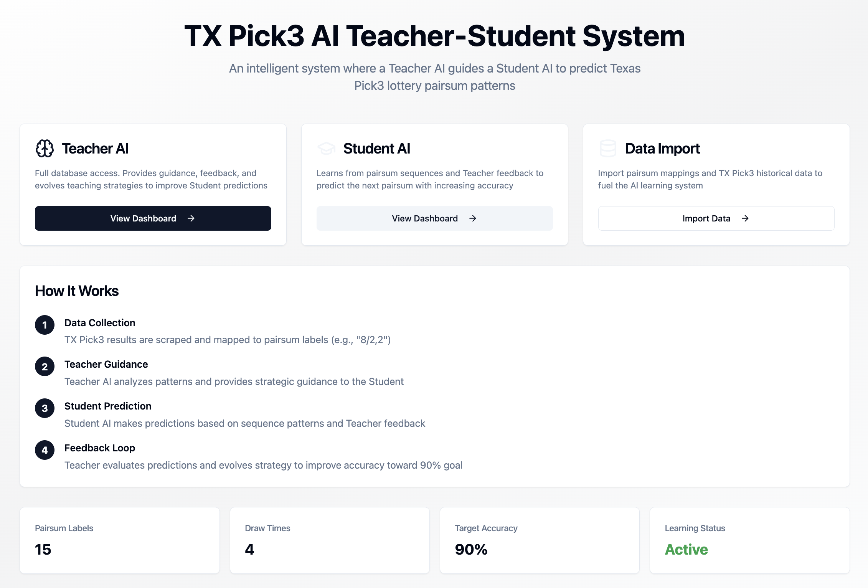
Task: Open the Student AI View Dashboard button
Action: pyautogui.click(x=434, y=218)
